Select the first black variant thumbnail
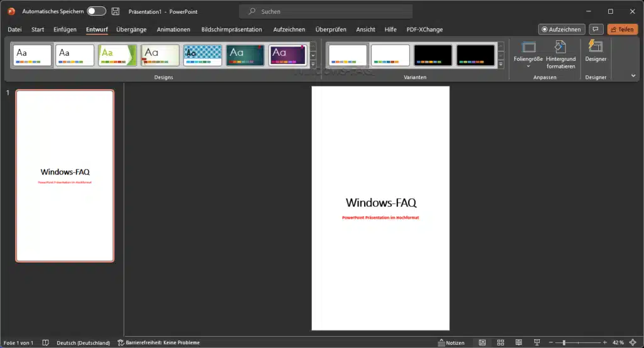644x348 pixels. pyautogui.click(x=433, y=55)
